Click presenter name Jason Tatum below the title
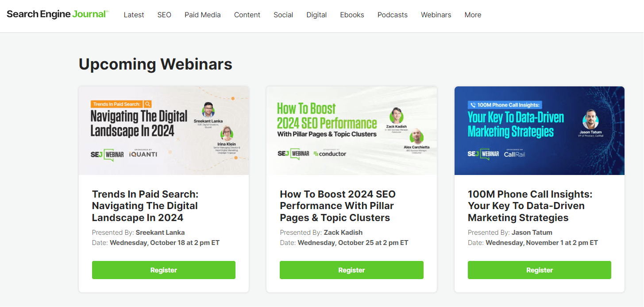Screen dimensions: 644x307 coord(532,232)
